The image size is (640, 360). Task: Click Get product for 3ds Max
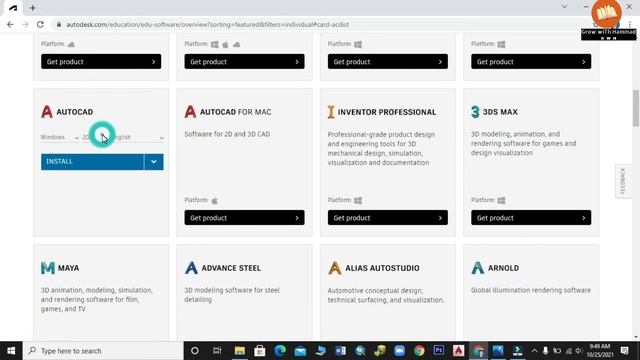(531, 218)
